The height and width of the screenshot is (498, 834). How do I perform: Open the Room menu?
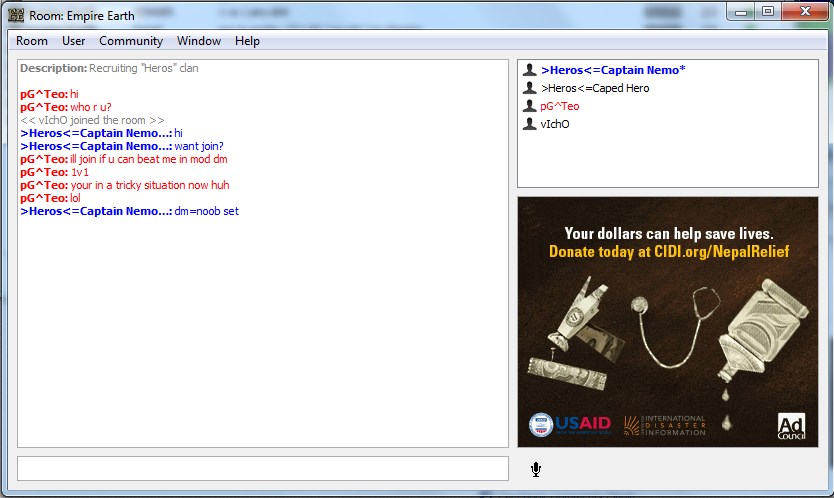(x=32, y=41)
